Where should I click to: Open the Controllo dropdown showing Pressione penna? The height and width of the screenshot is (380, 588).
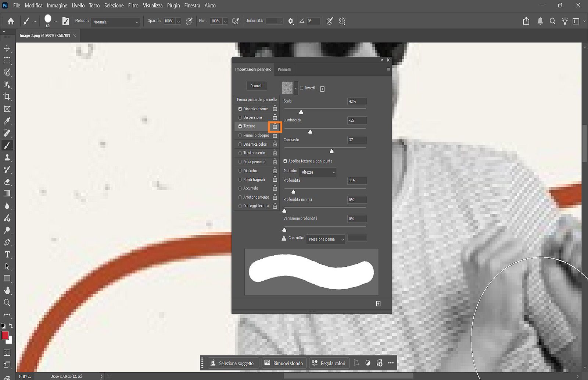(325, 239)
